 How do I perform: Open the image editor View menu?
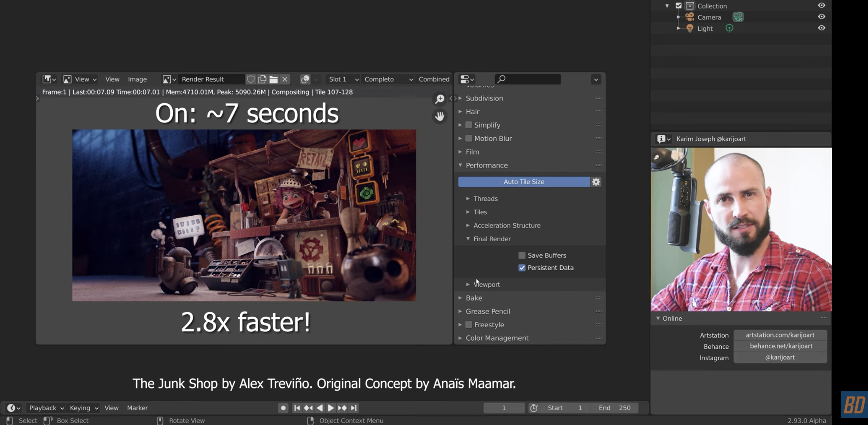(x=112, y=79)
